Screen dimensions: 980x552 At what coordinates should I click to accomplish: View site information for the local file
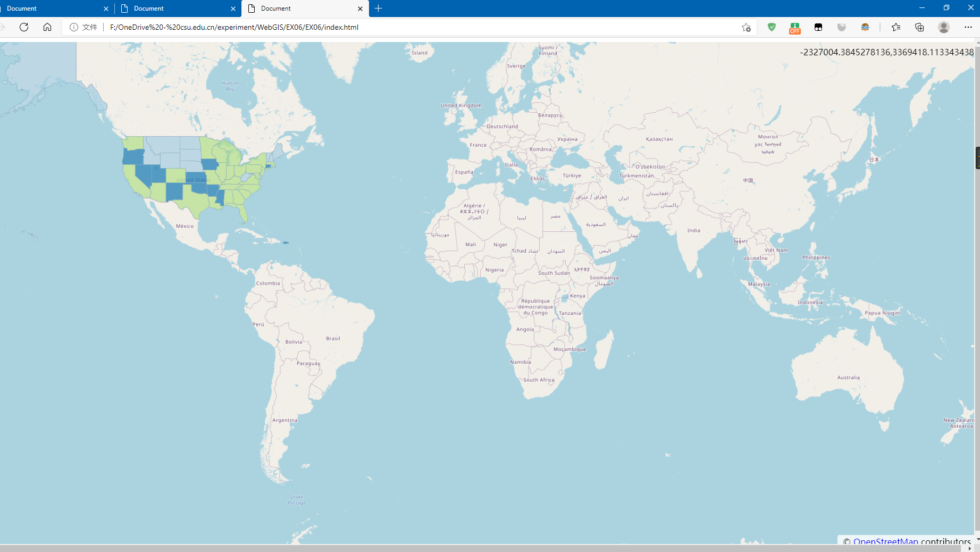(74, 27)
